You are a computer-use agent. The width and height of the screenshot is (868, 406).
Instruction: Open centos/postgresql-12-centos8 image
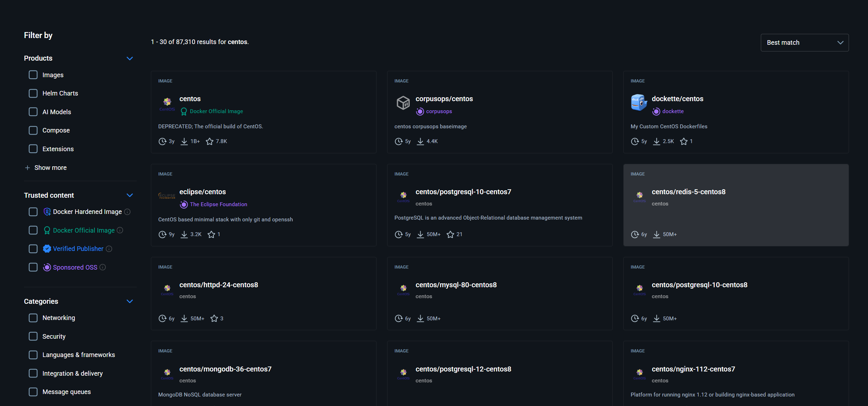tap(463, 369)
